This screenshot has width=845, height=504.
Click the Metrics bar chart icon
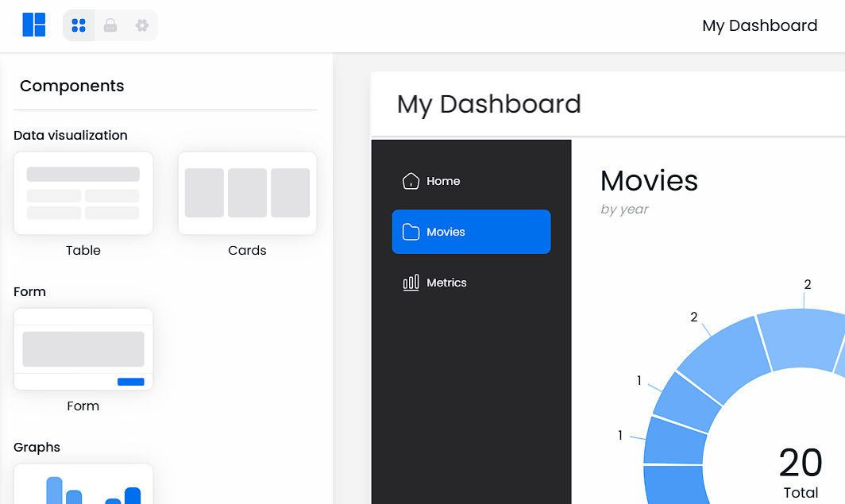(x=411, y=283)
